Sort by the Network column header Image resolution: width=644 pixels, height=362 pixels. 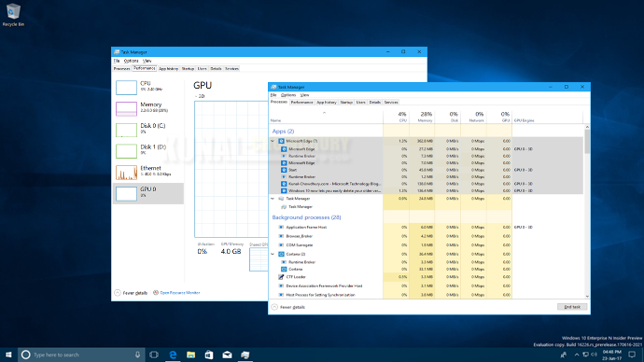click(x=473, y=117)
